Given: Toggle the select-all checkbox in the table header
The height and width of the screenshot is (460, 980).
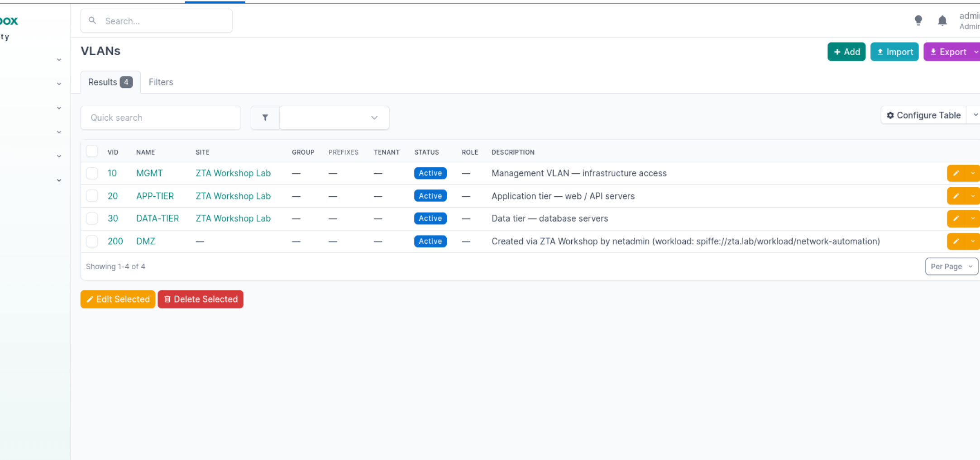Looking at the screenshot, I should (x=92, y=151).
